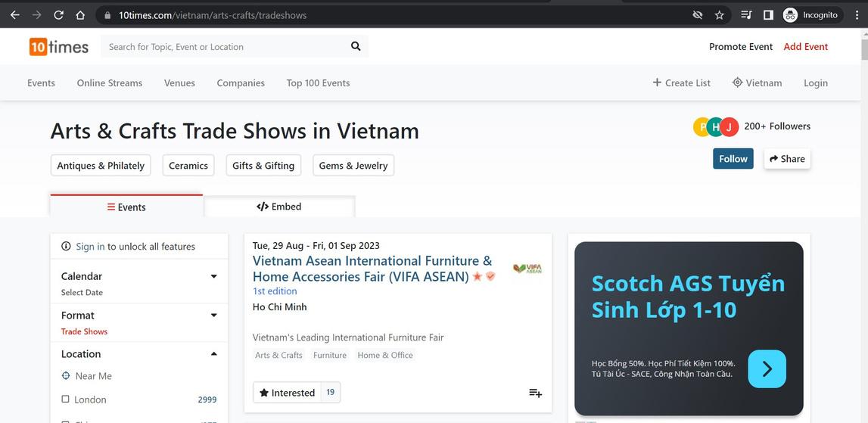The width and height of the screenshot is (868, 423).
Task: Reload the page using the refresh icon
Action: pos(59,15)
